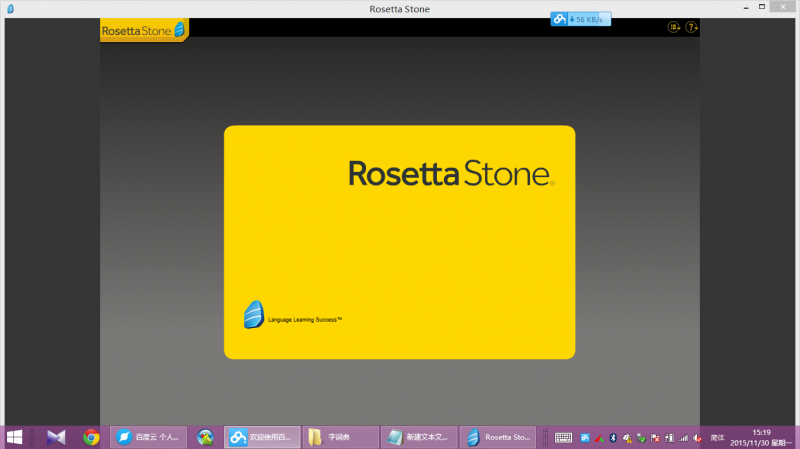Screen dimensions: 800x449
Task: Close the Rosetta Stone window
Action: pos(783,7)
